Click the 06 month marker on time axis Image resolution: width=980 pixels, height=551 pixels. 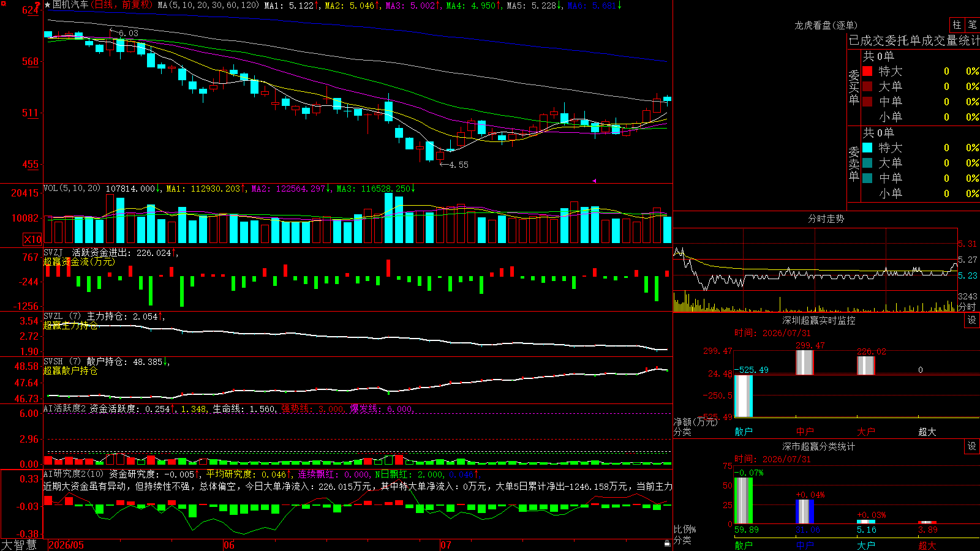[x=229, y=545]
